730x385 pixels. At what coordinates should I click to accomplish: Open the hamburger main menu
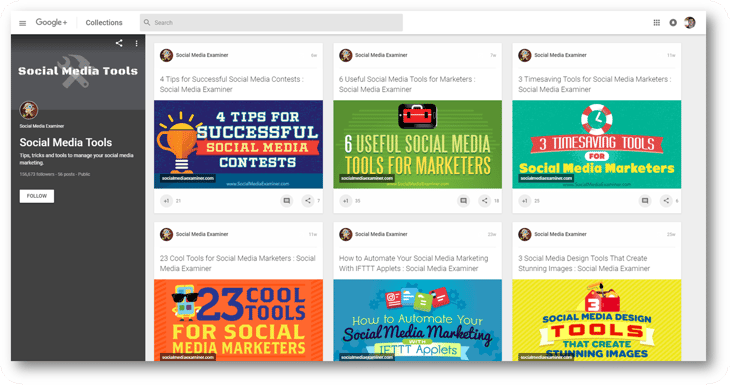click(x=22, y=23)
